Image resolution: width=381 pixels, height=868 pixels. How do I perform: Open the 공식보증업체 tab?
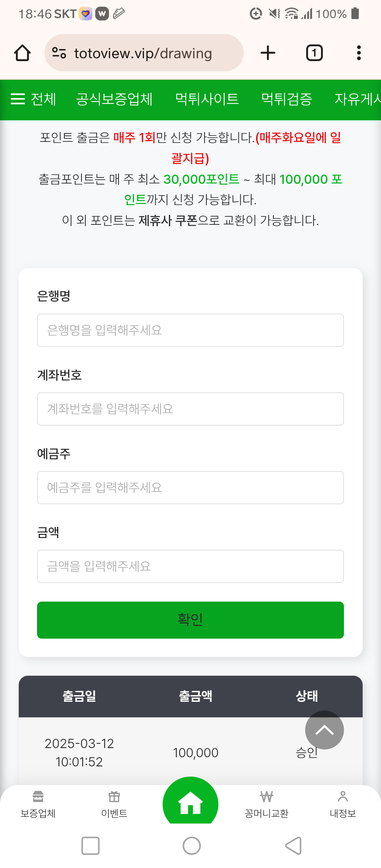[x=114, y=99]
